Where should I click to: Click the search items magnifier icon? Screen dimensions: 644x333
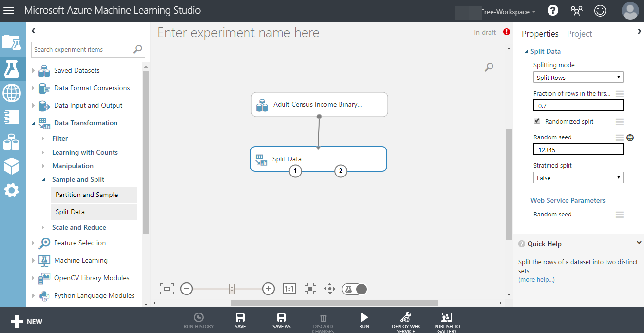coord(138,49)
